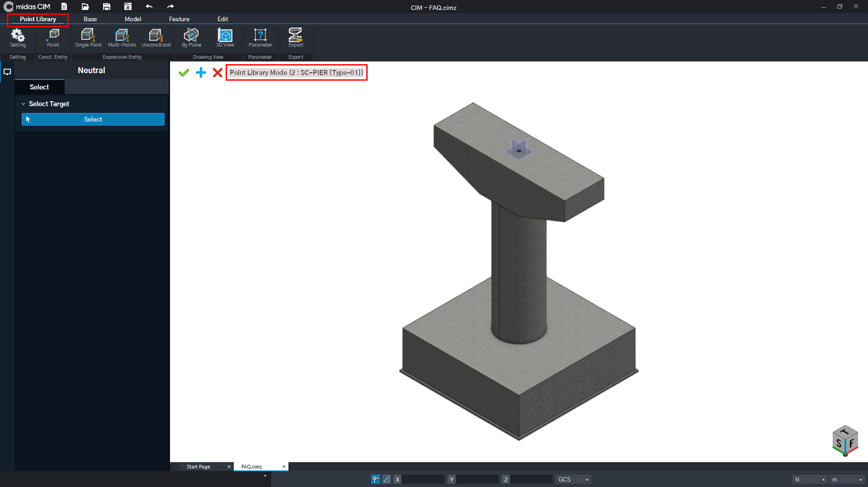
Task: Open the Parameter tool
Action: tap(260, 37)
